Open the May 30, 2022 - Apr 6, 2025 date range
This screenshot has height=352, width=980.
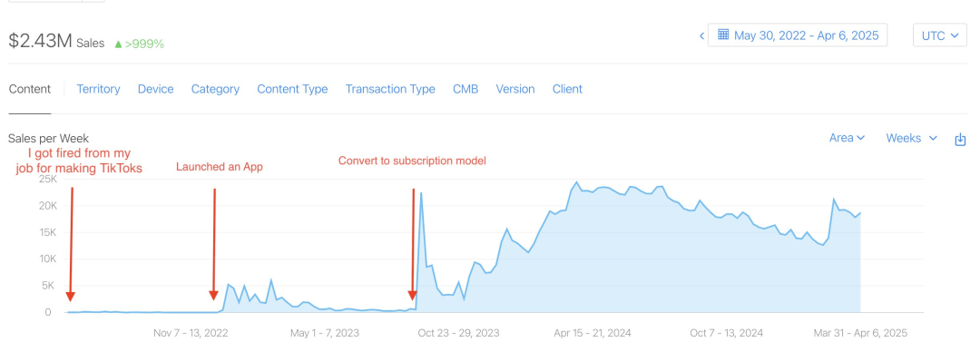[x=798, y=35]
